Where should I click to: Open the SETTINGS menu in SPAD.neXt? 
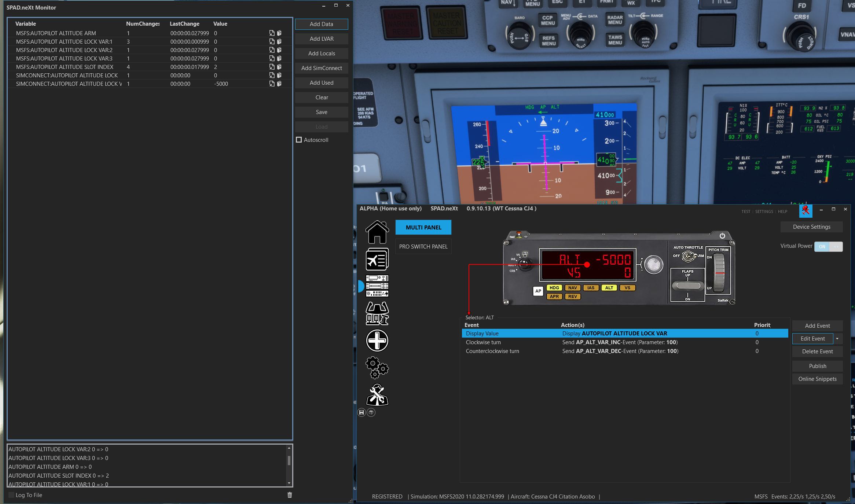click(764, 211)
